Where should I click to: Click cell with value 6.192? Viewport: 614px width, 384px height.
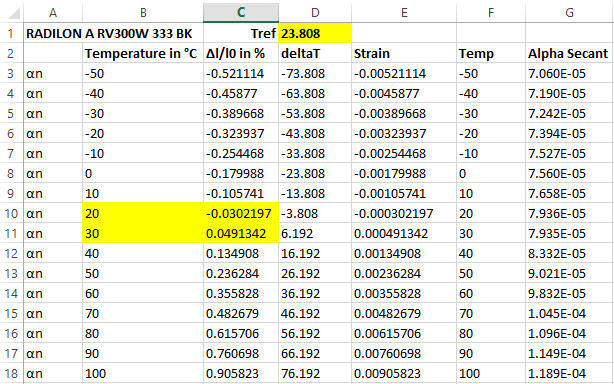click(x=315, y=233)
